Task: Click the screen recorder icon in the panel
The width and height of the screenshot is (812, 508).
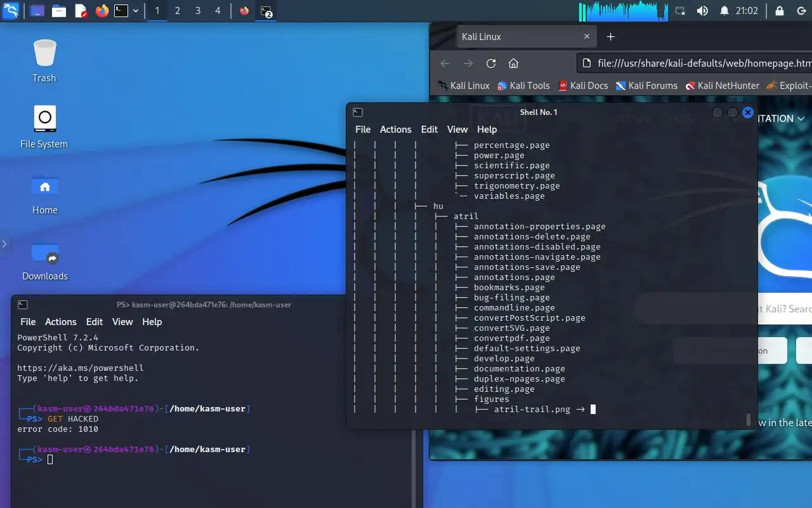Action: (680, 11)
